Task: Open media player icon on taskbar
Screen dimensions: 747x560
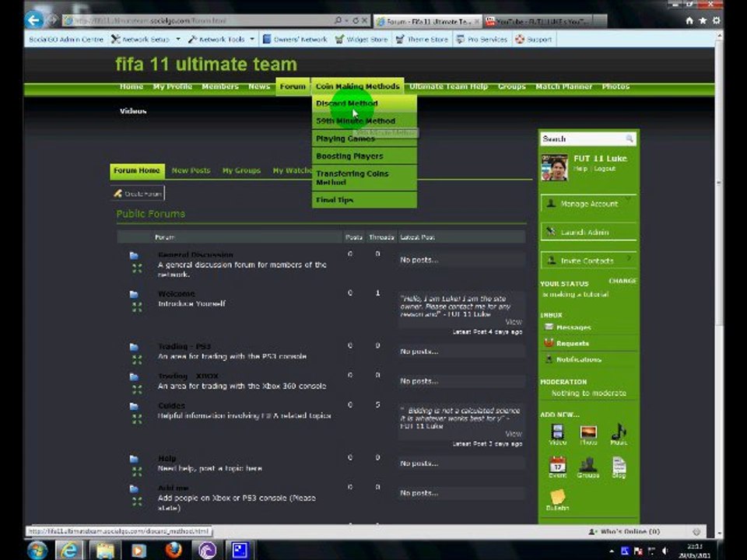Action: (x=139, y=550)
